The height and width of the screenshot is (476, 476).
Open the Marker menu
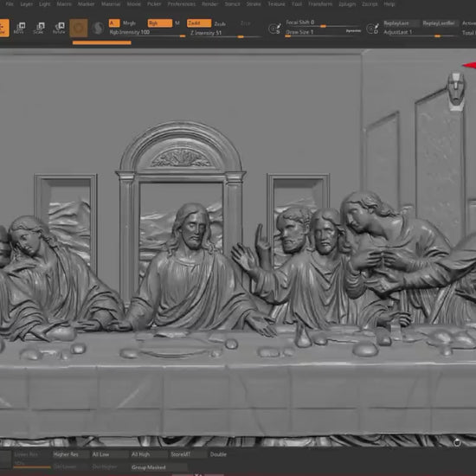pyautogui.click(x=86, y=4)
